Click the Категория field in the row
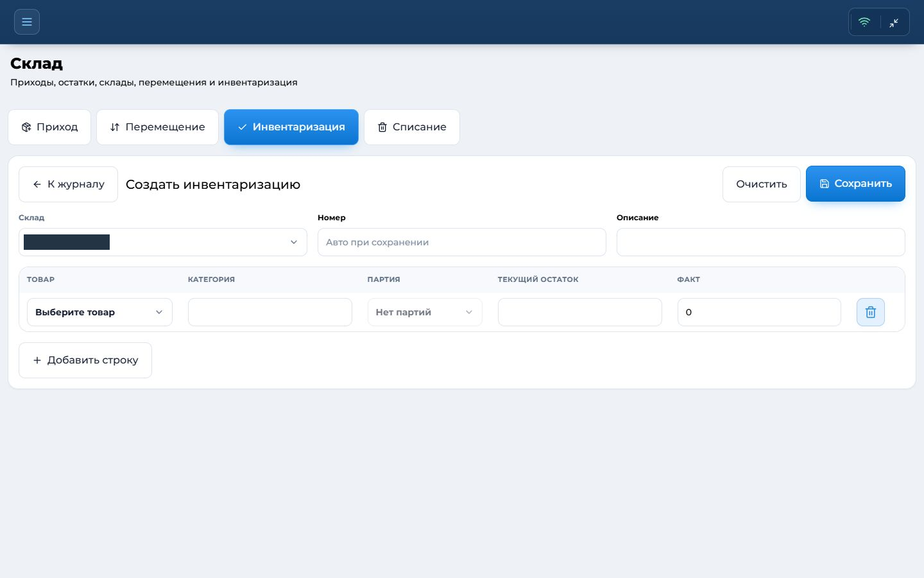 click(270, 312)
